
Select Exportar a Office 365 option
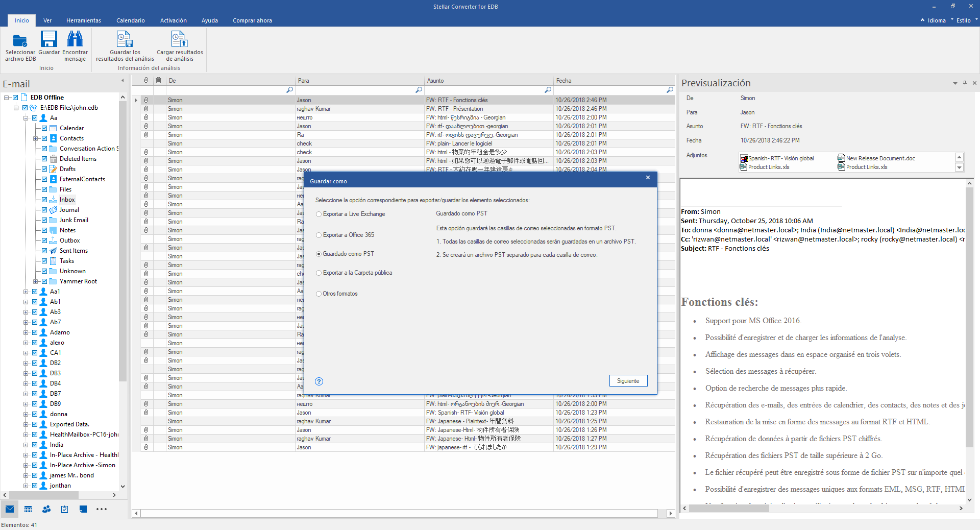point(345,235)
